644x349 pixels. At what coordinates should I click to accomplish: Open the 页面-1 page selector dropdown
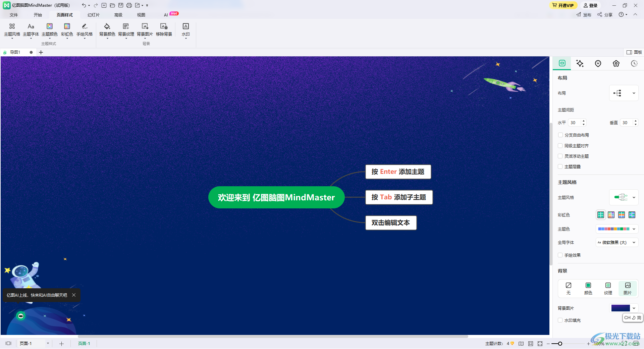[x=48, y=343]
